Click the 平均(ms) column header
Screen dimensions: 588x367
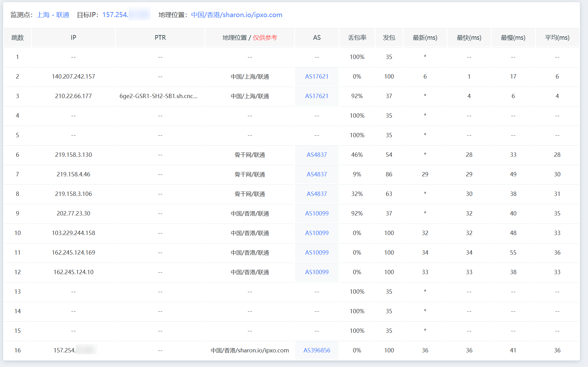coord(557,38)
